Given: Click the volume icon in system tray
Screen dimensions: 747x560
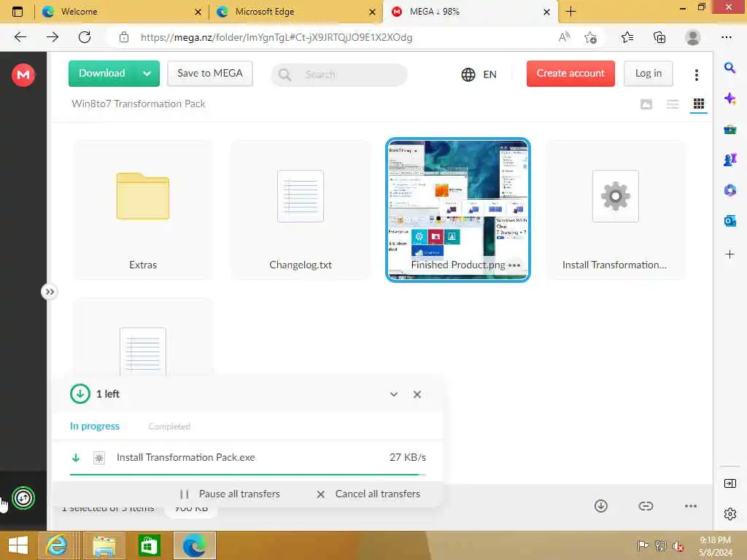Looking at the screenshot, I should 678,546.
